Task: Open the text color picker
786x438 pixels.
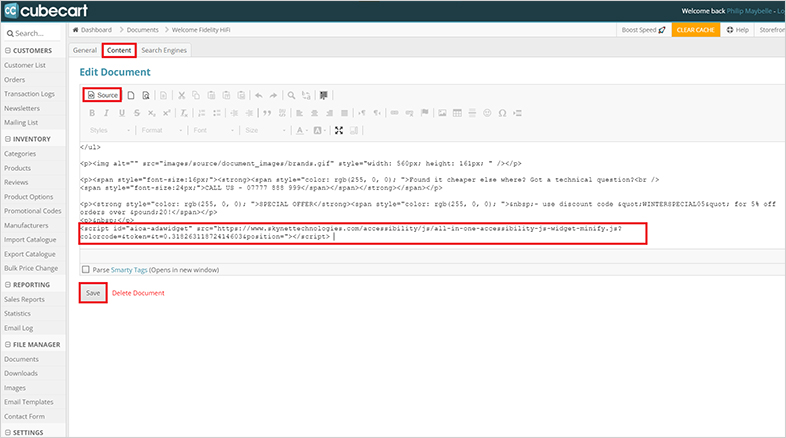Action: [x=304, y=130]
